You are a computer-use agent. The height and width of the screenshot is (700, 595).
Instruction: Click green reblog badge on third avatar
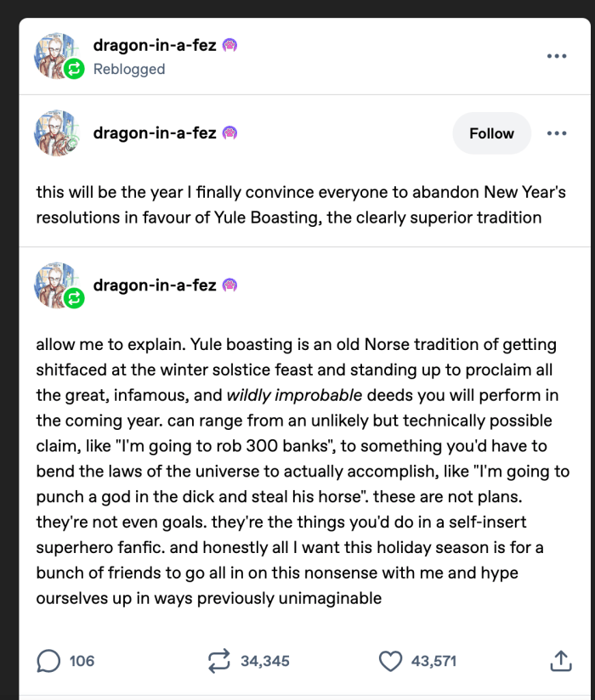point(74,298)
